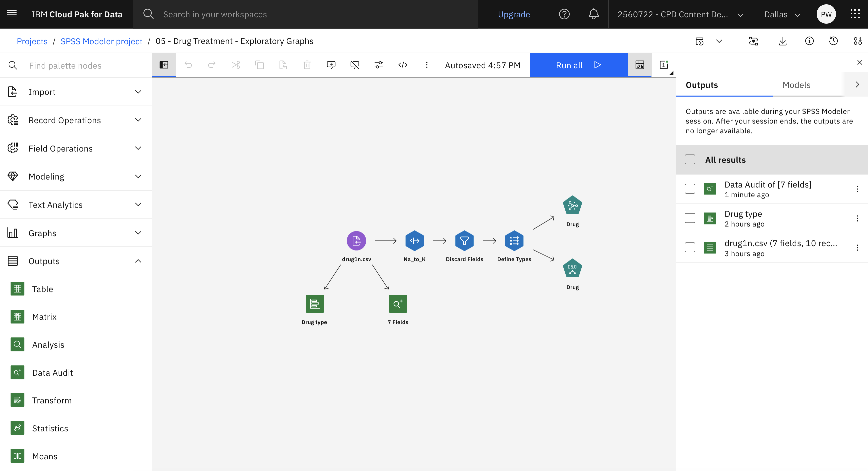Check the All results checkbox
The width and height of the screenshot is (868, 471).
(x=690, y=160)
